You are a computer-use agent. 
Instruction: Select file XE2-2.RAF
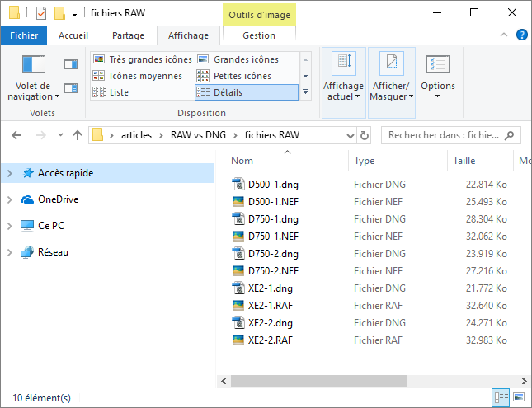point(270,340)
